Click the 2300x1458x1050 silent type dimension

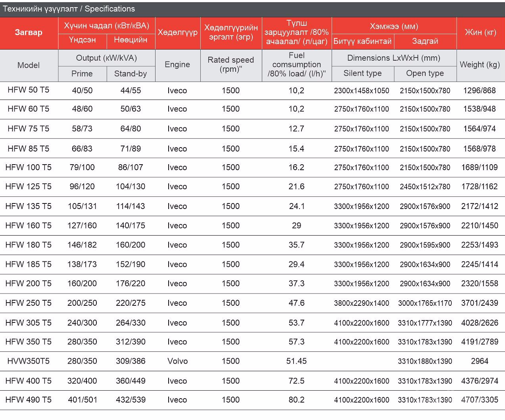[x=361, y=91]
